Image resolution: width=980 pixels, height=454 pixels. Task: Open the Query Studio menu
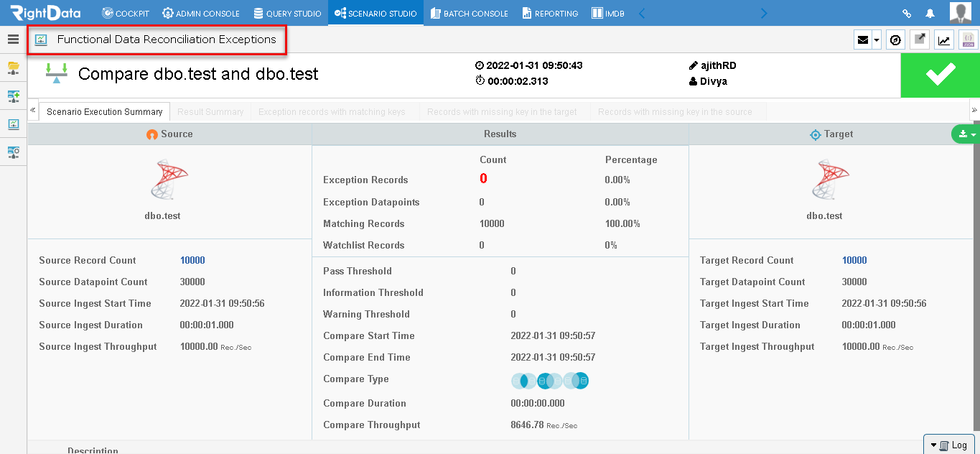click(x=286, y=13)
